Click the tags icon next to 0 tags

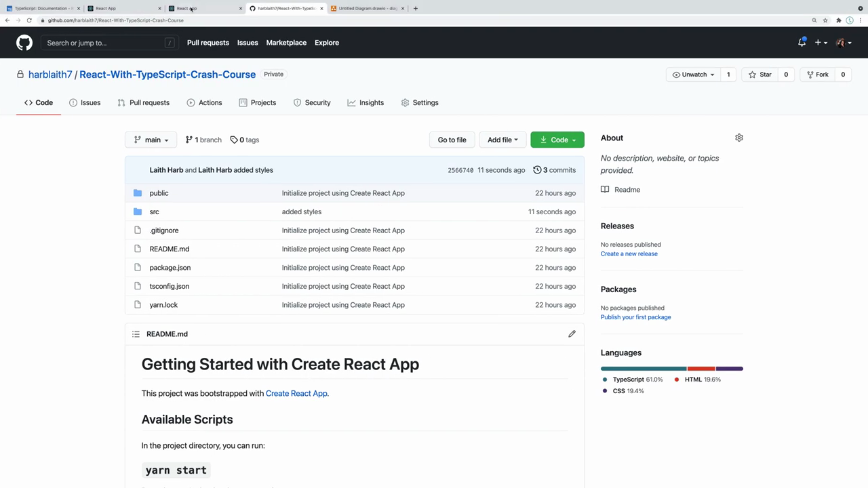click(x=234, y=140)
